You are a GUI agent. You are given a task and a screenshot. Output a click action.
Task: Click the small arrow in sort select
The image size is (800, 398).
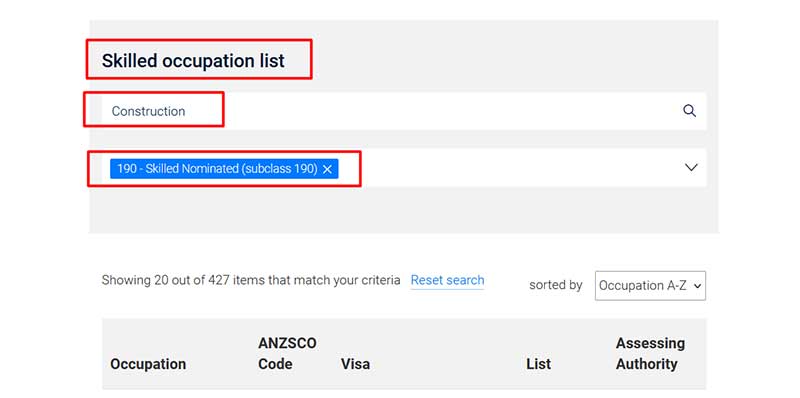pyautogui.click(x=697, y=286)
